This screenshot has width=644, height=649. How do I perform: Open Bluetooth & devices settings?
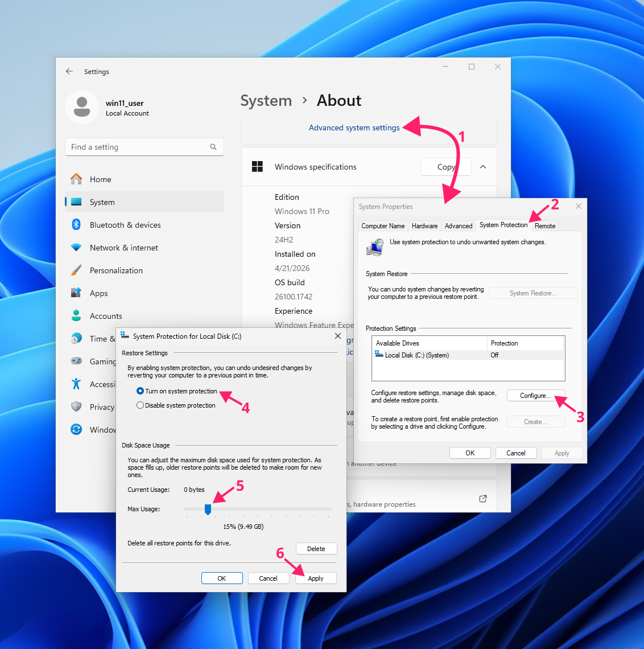click(145, 225)
